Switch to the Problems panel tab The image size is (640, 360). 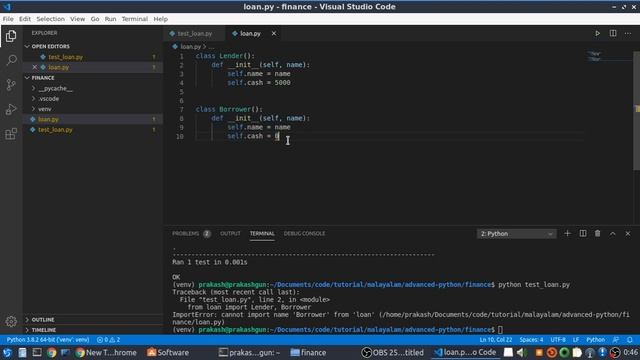point(191,233)
